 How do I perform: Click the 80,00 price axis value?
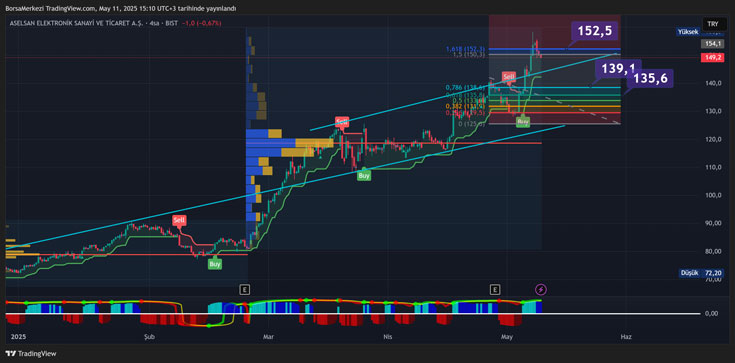pyautogui.click(x=713, y=251)
